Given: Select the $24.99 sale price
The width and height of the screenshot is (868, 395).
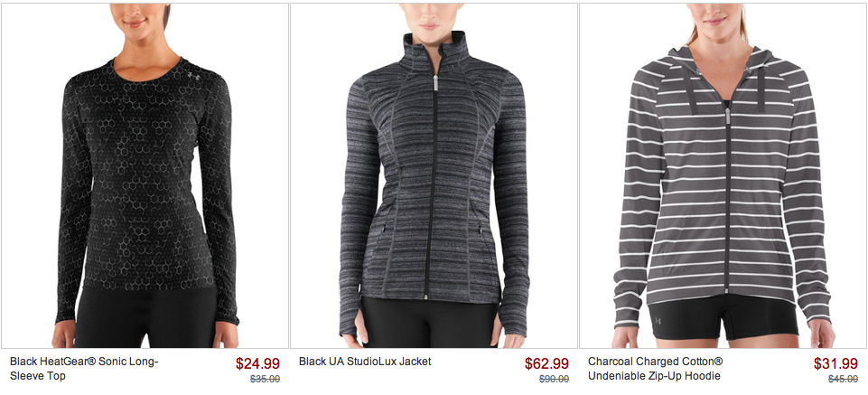Looking at the screenshot, I should tap(257, 363).
